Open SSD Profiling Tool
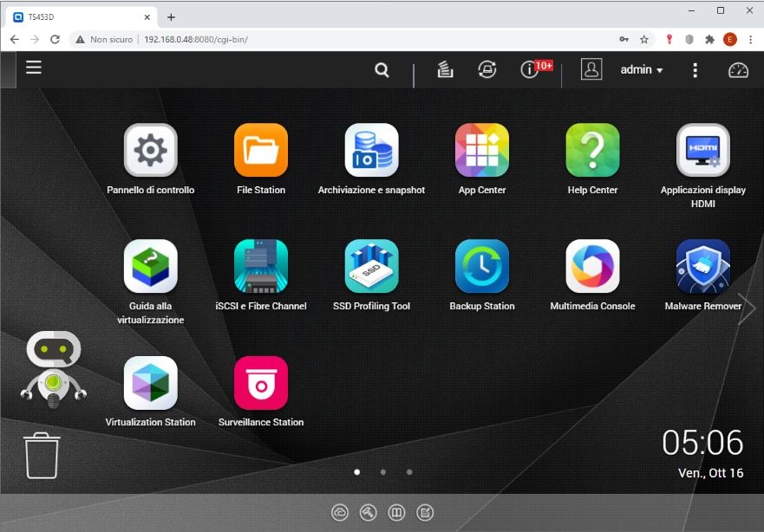This screenshot has width=764, height=532. pos(371,267)
